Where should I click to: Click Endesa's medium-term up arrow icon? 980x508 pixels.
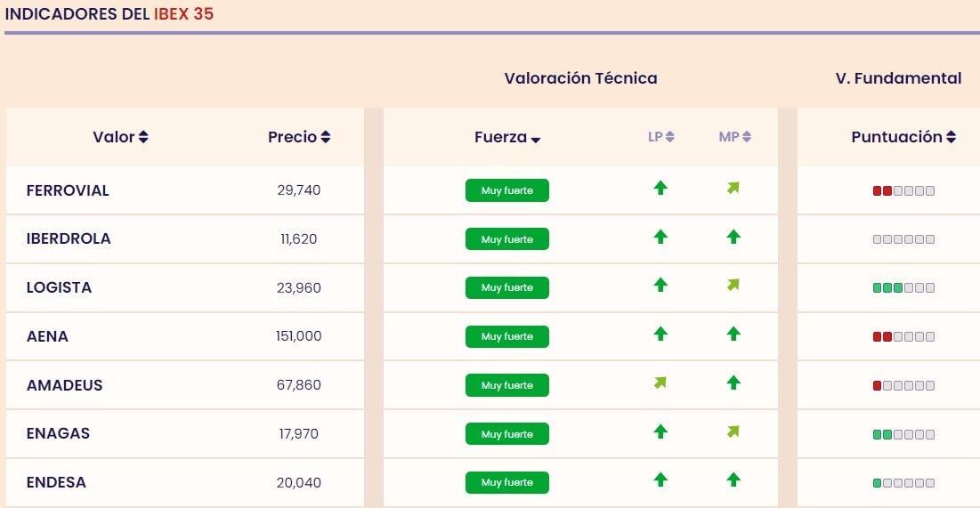[x=733, y=480]
